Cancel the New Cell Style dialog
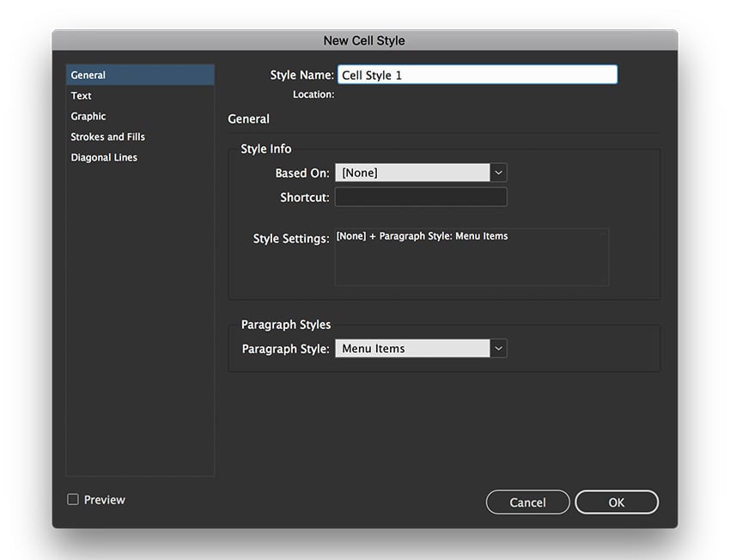730x560 pixels. tap(527, 502)
